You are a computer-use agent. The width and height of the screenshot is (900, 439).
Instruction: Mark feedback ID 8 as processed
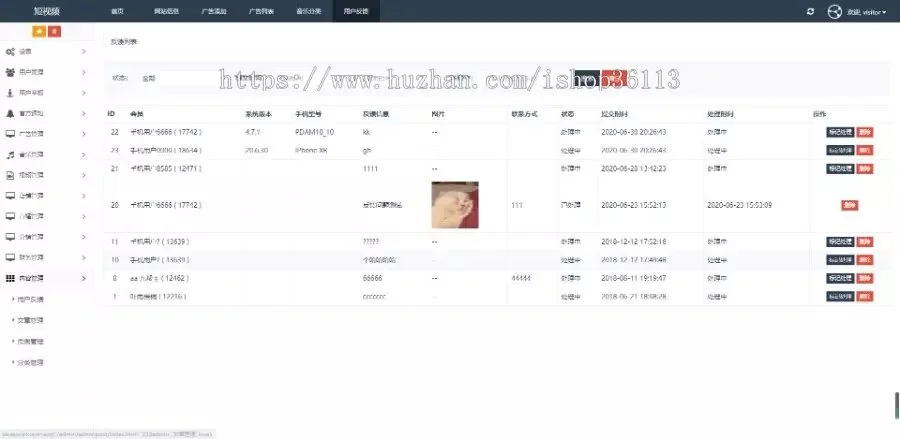tap(840, 278)
